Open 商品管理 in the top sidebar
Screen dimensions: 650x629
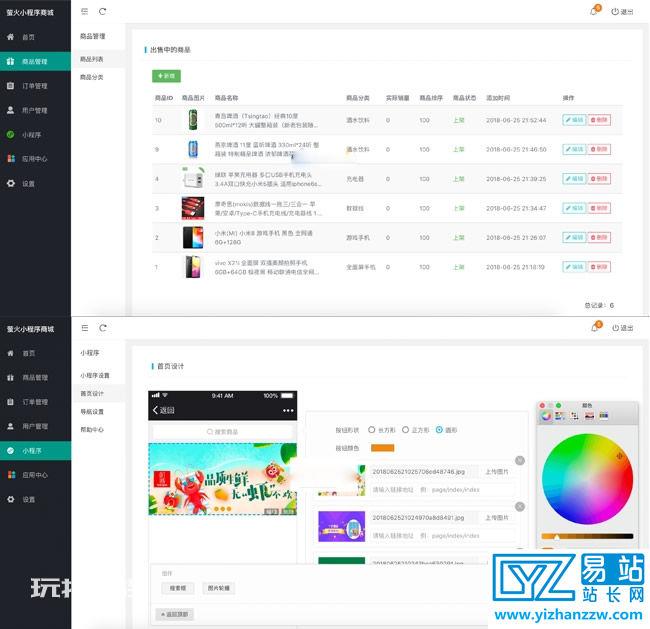point(35,61)
